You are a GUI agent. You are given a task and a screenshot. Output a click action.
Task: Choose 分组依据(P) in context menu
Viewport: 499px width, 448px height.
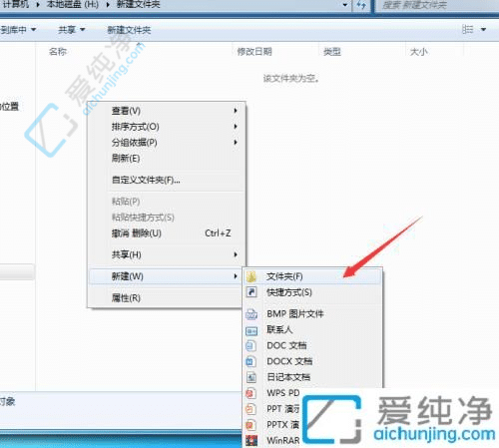(167, 143)
